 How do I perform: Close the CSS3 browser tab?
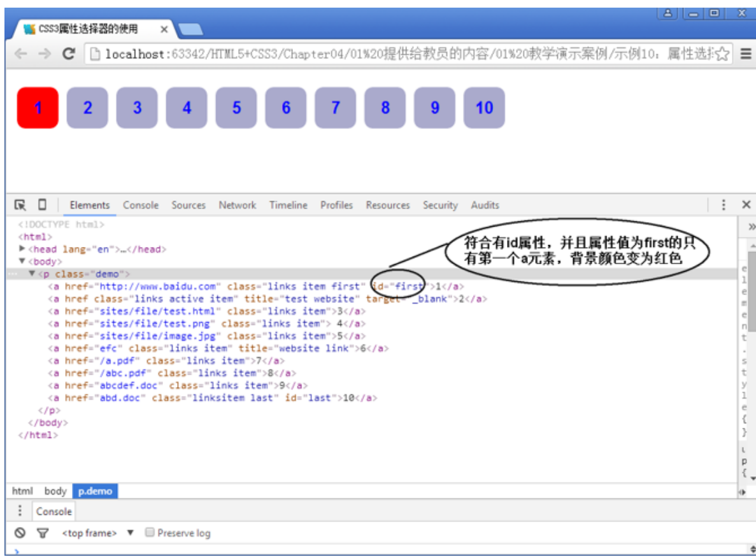point(164,29)
